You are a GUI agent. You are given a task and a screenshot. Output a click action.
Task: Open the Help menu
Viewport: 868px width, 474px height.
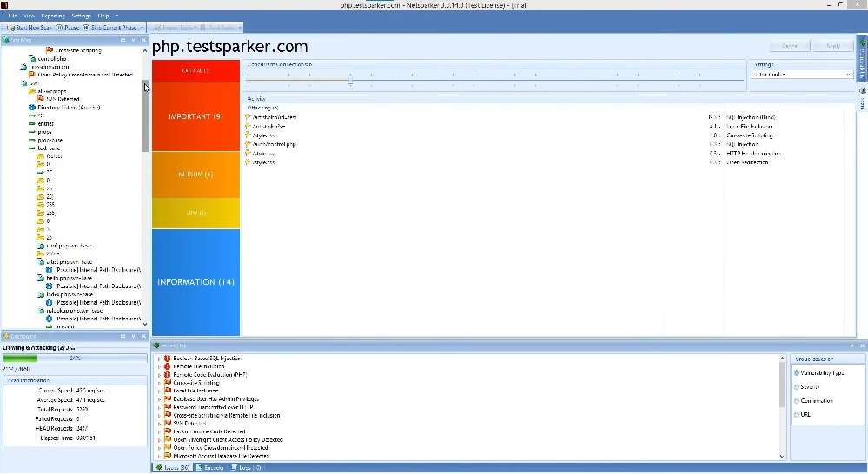click(x=103, y=16)
